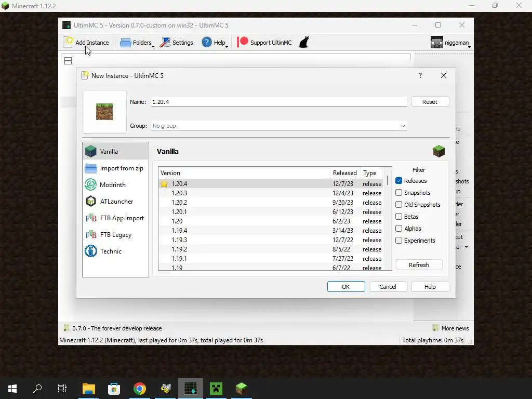
Task: Sort by the Released column header
Action: [345, 172]
